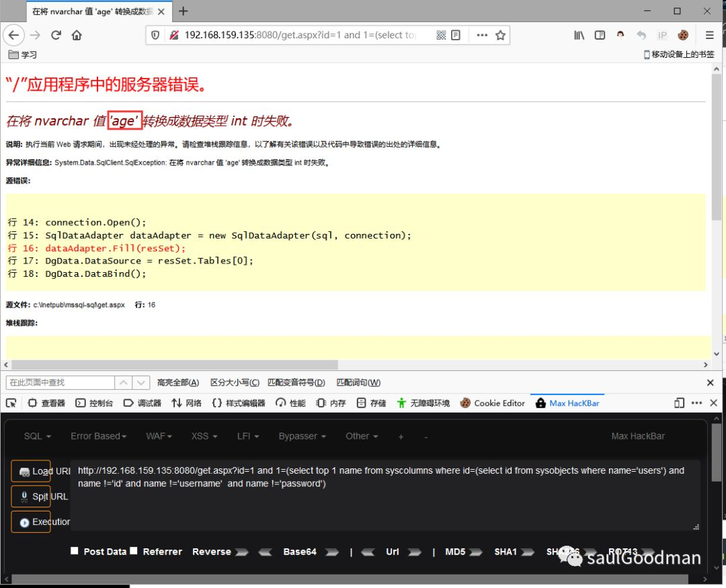
Task: Click the plus button in HackBar
Action: coord(401,437)
